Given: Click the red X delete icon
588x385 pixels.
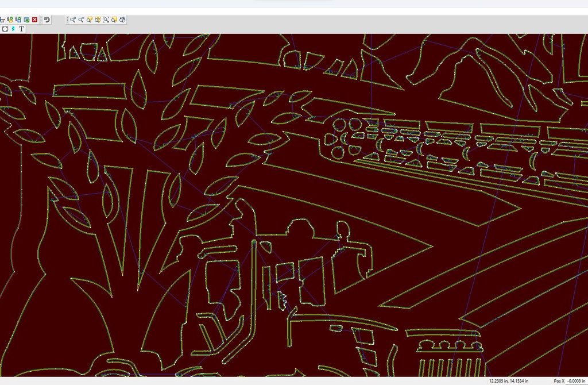Looking at the screenshot, I should point(34,20).
